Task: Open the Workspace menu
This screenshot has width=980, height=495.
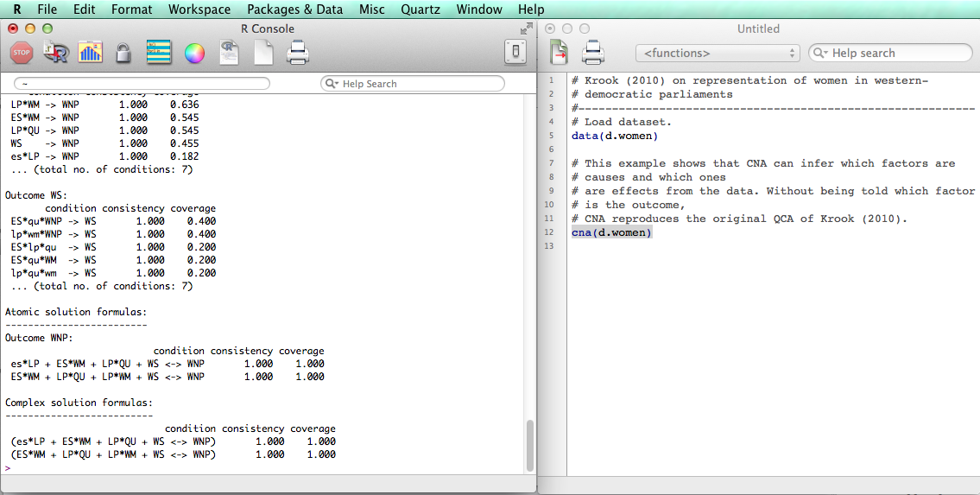Action: (x=199, y=10)
